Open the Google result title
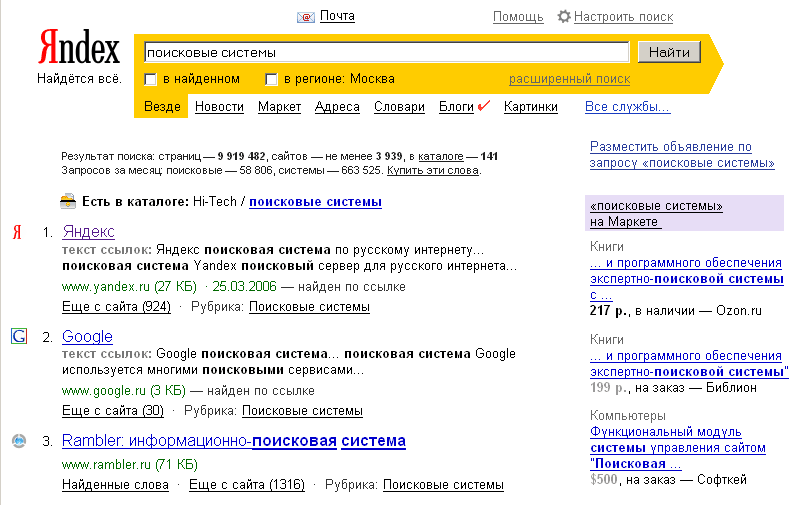The image size is (799, 505). (87, 336)
